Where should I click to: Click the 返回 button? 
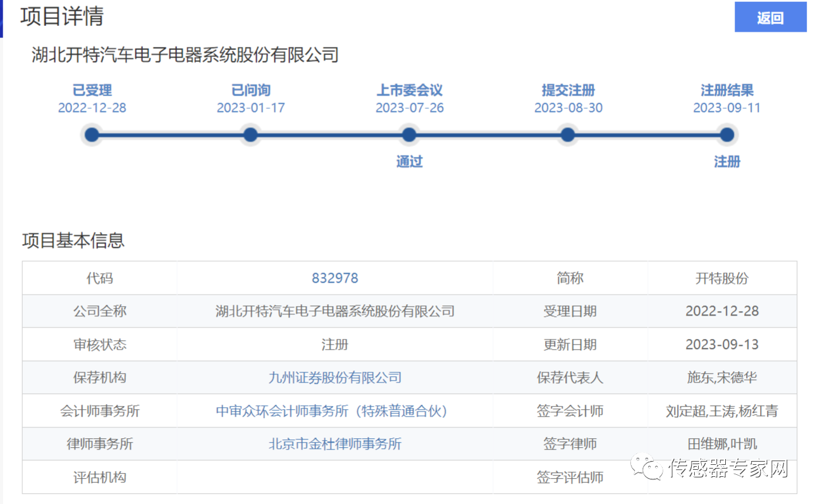click(x=770, y=18)
